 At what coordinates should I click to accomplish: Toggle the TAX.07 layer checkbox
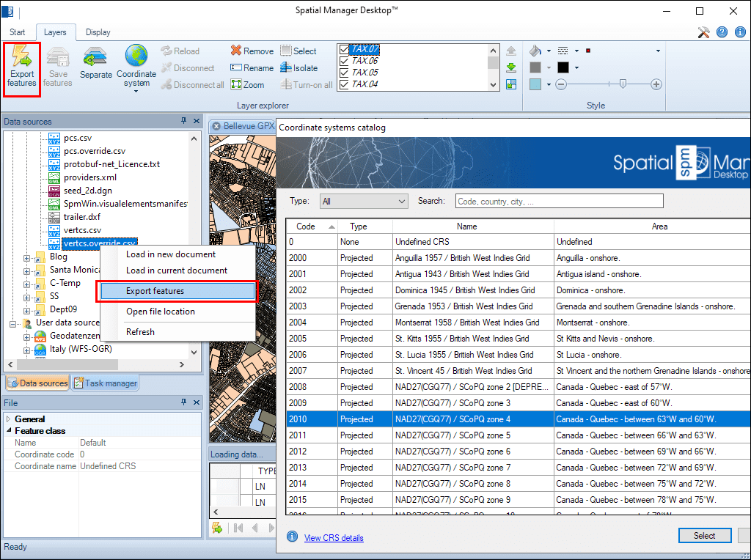(344, 49)
